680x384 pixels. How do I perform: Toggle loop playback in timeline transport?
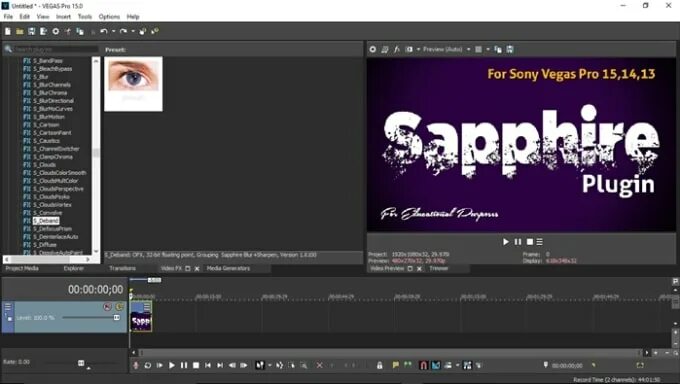(147, 365)
